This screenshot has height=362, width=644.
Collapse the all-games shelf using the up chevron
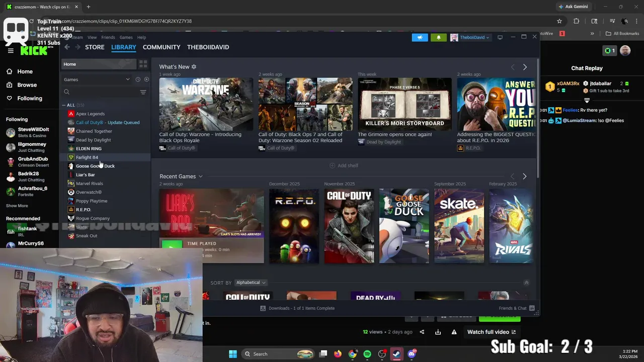click(526, 283)
